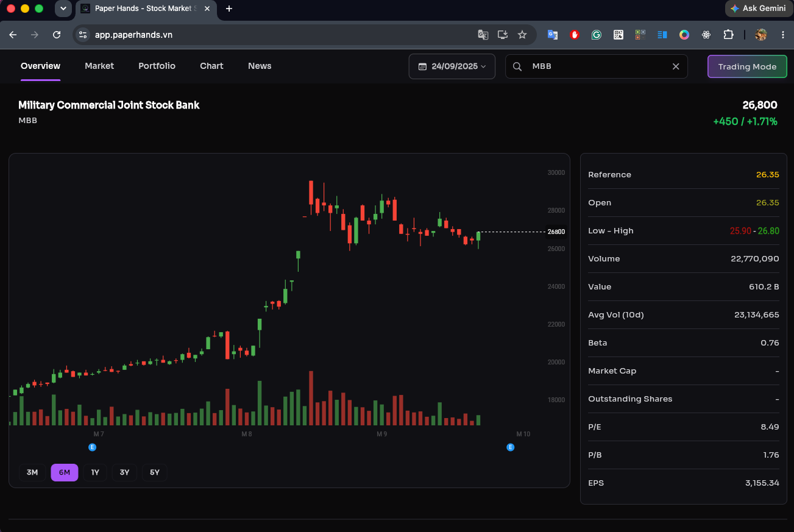Screen dimensions: 794x532
Task: Go to the News tab
Action: coord(260,66)
